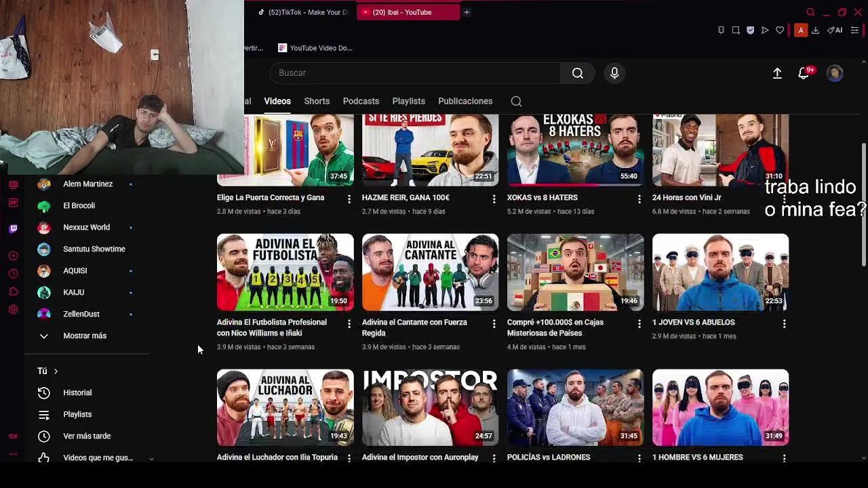868x488 pixels.
Task: Click the YouTube search magnifier button
Action: (x=578, y=73)
